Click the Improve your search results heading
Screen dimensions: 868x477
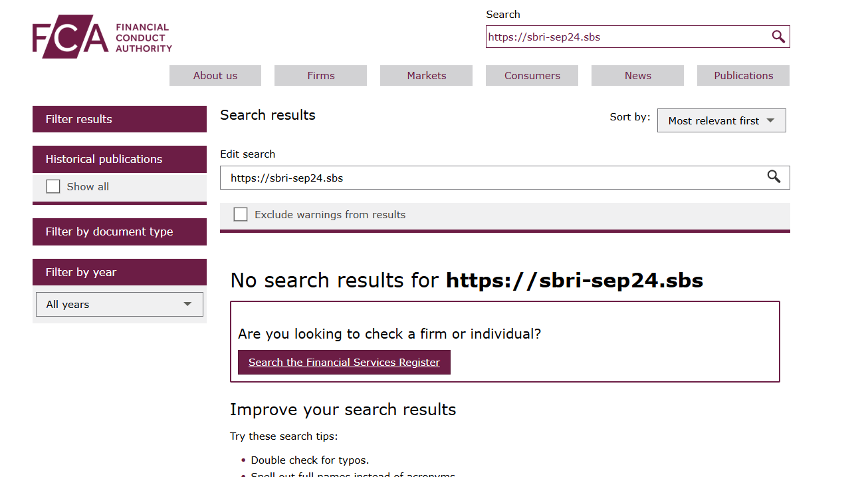[343, 409]
